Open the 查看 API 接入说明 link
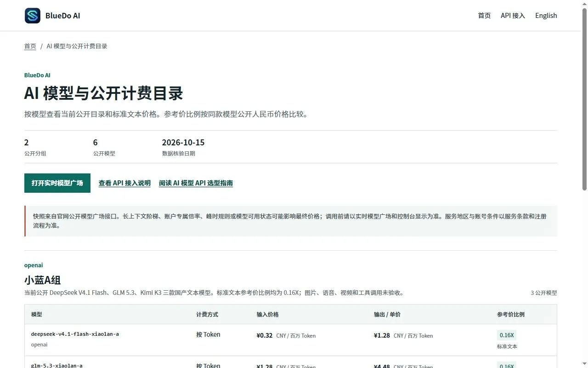588x368 pixels. tap(124, 183)
